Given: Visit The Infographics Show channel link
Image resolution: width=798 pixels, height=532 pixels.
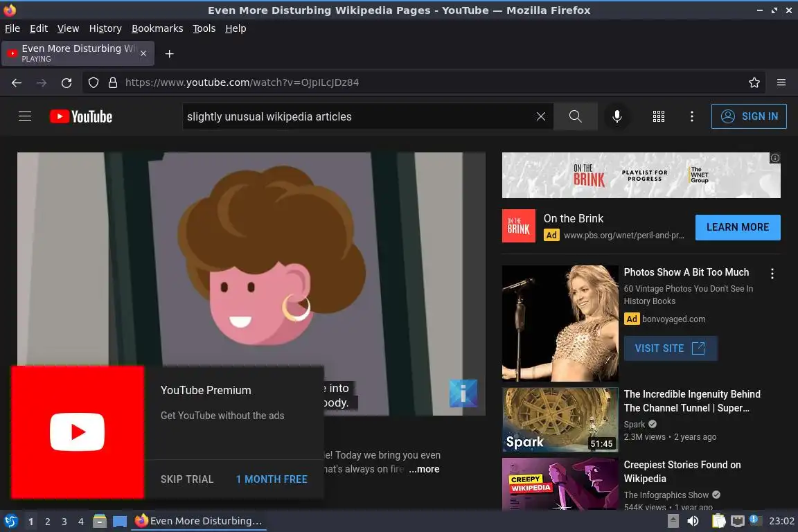Looking at the screenshot, I should (666, 495).
